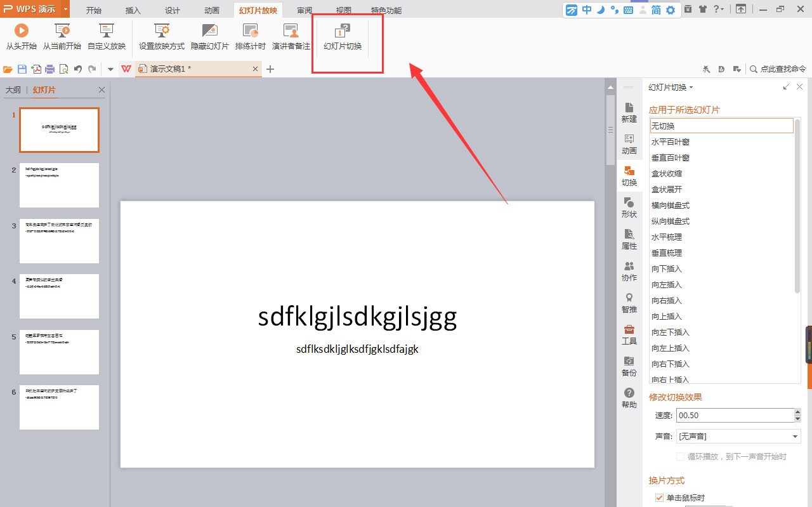Toggle 单击鼠标时 checkbox

pyautogui.click(x=660, y=497)
